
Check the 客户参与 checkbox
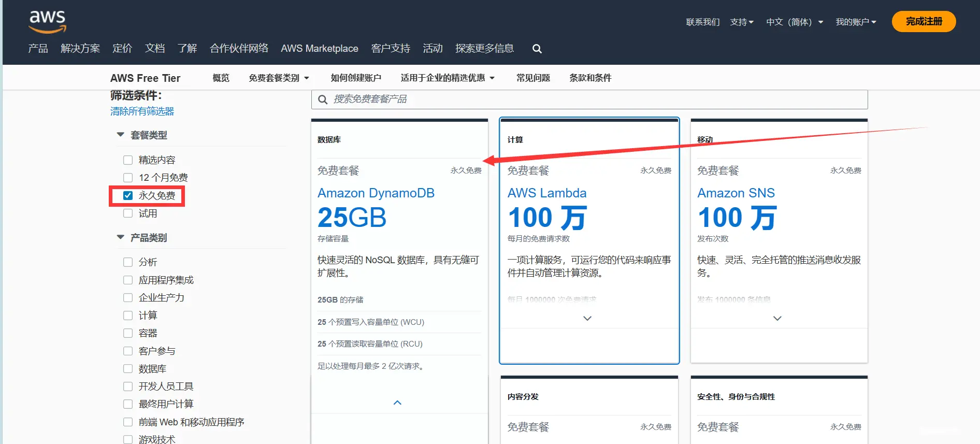click(x=128, y=351)
